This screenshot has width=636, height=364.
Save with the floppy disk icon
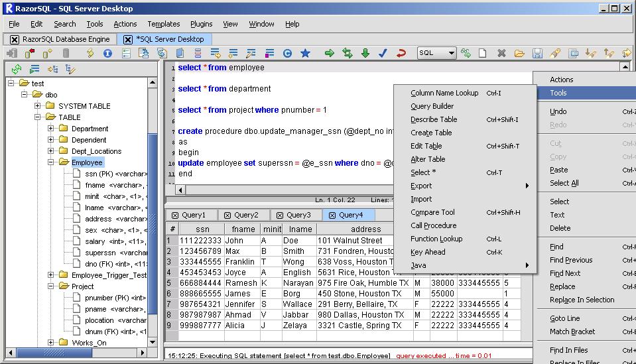(537, 53)
